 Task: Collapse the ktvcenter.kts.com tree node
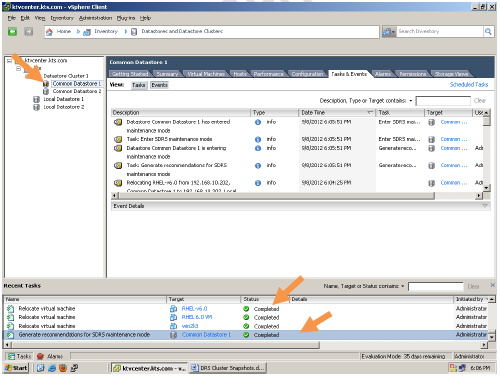[x=9, y=61]
